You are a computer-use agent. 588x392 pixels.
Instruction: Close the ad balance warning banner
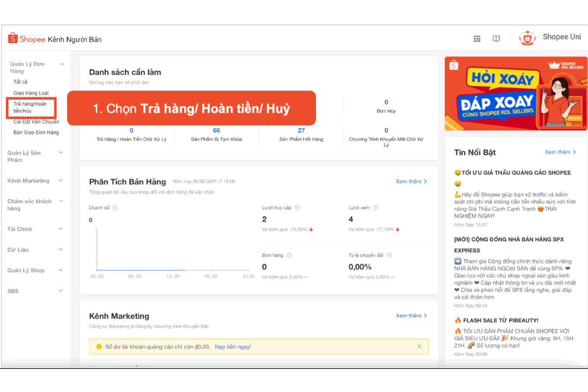[x=419, y=346]
